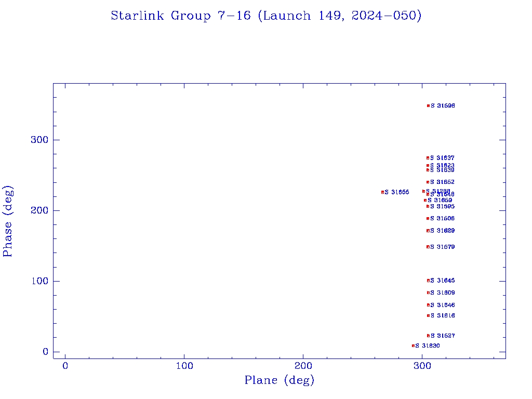532x399 pixels.
Task: Select the "S 31646" satellite label
Action: coord(443,305)
